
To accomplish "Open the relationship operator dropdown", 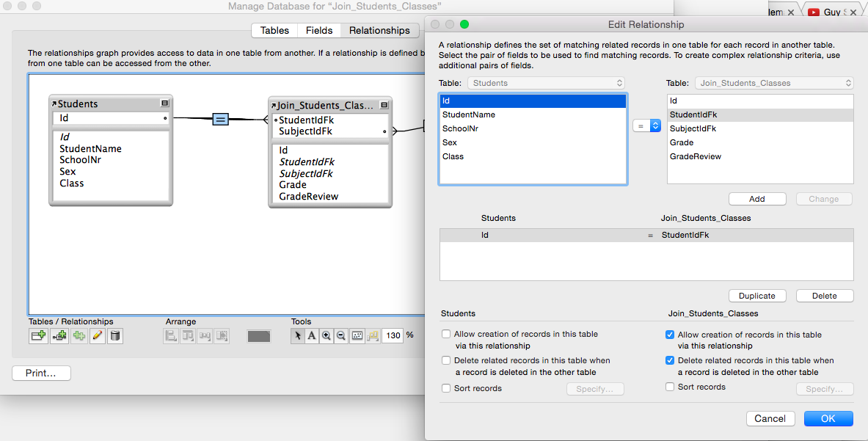I will tap(646, 126).
